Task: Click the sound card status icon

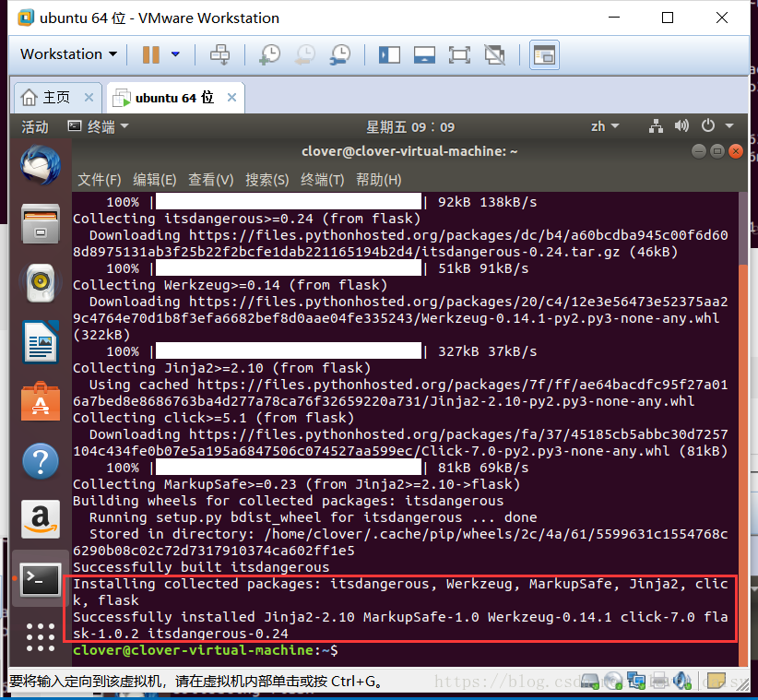Action: [682, 682]
